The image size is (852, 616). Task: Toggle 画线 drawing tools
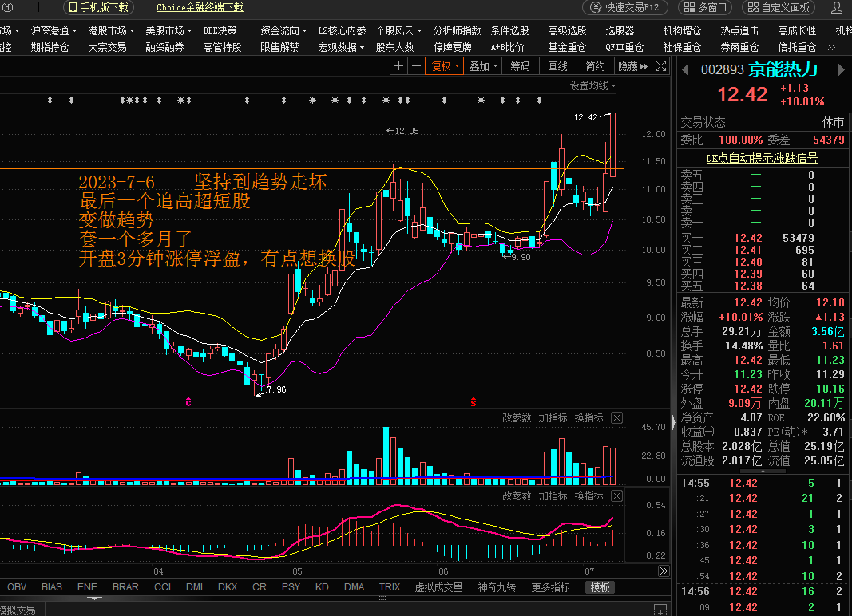point(557,66)
